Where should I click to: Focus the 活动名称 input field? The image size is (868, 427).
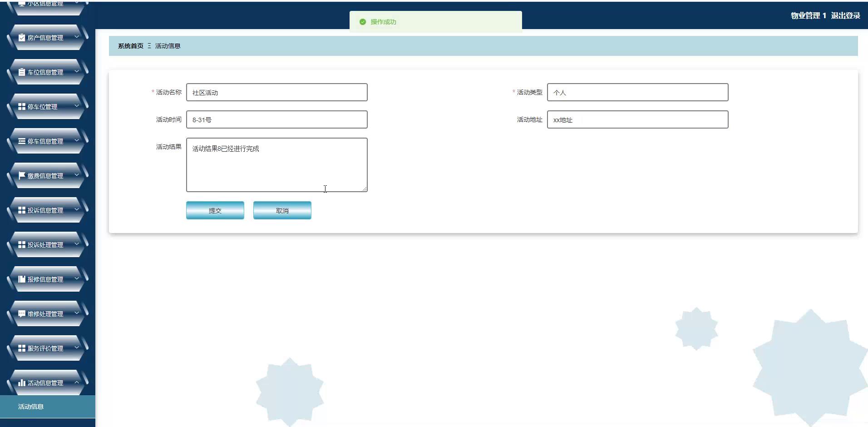pos(277,92)
